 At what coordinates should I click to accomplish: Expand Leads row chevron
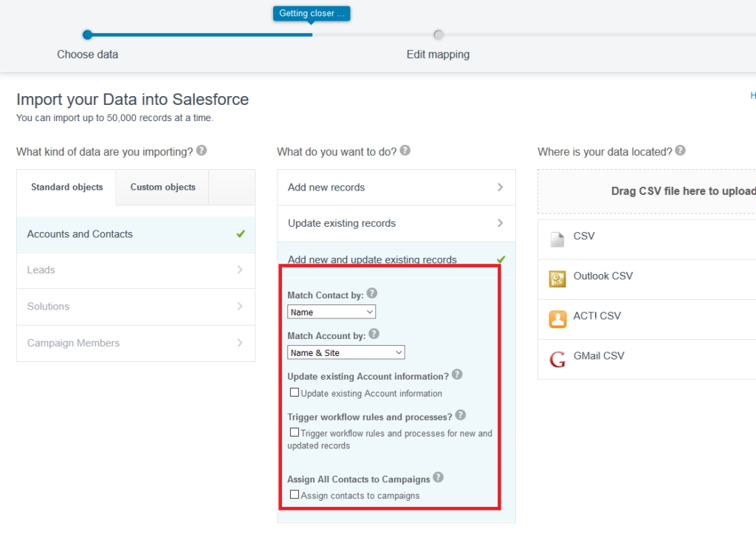coord(240,270)
